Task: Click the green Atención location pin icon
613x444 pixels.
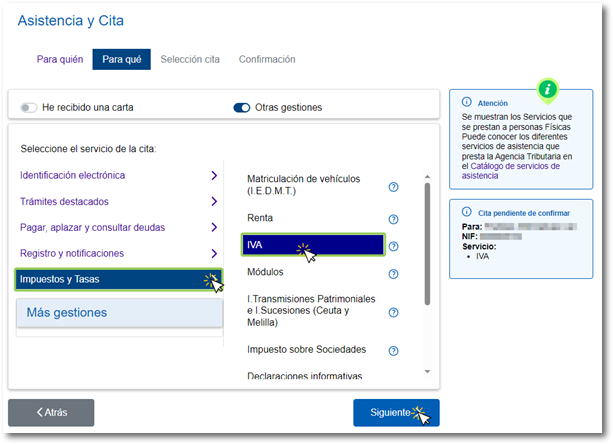Action: click(546, 89)
